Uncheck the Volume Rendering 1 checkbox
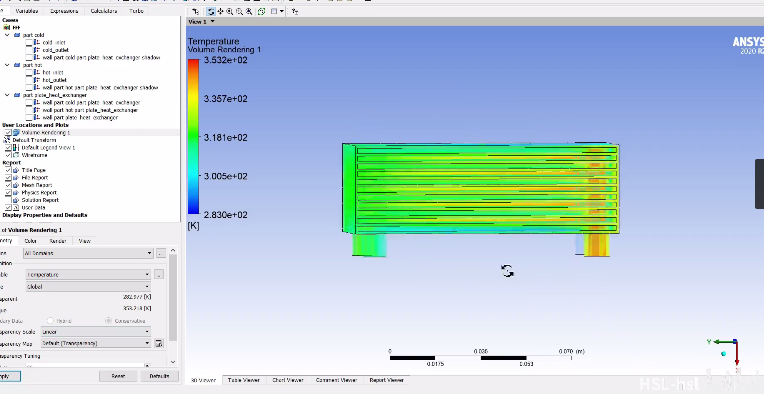 point(8,132)
